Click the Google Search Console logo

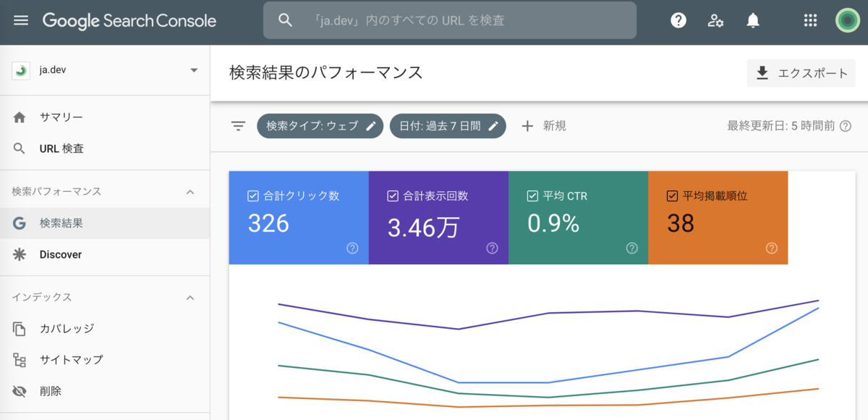[129, 20]
